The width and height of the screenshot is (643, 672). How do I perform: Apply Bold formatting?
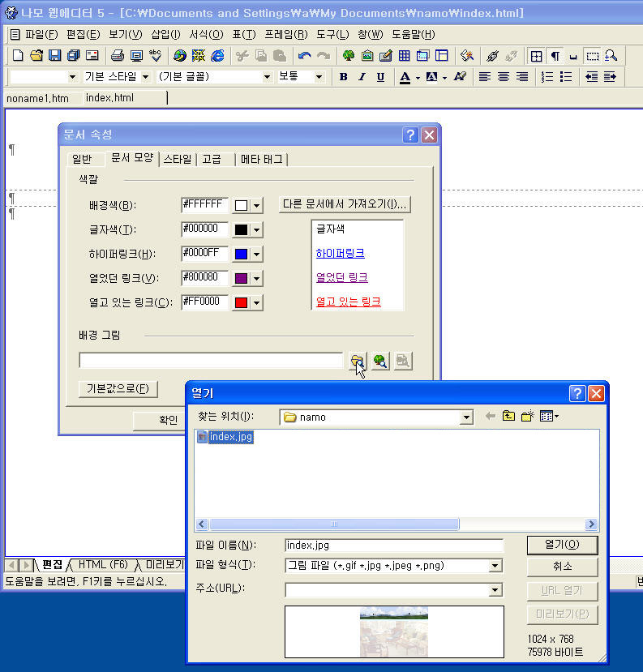click(x=343, y=77)
